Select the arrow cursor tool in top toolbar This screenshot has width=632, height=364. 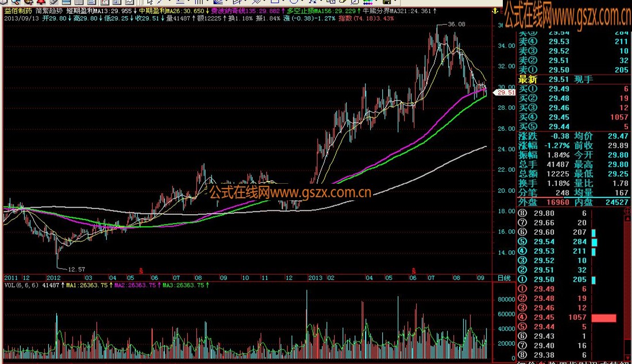click(150, 2)
